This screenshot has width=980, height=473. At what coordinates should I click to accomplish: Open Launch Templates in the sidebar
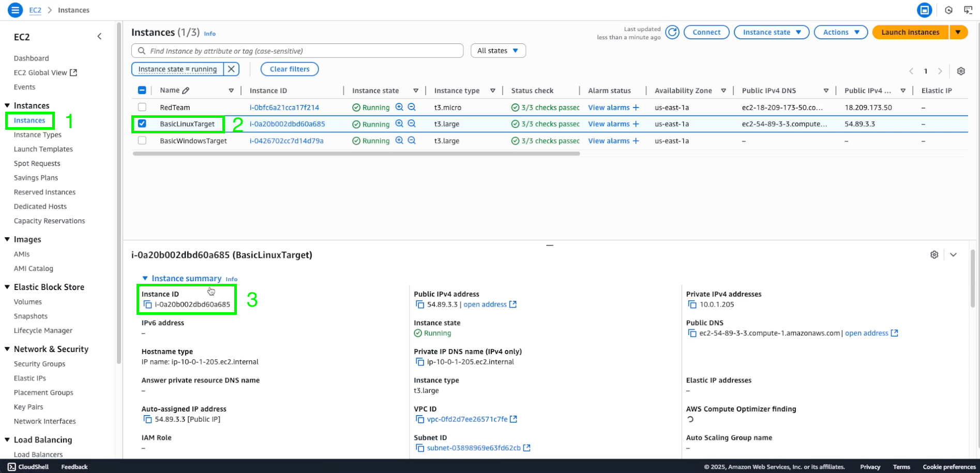(x=43, y=149)
